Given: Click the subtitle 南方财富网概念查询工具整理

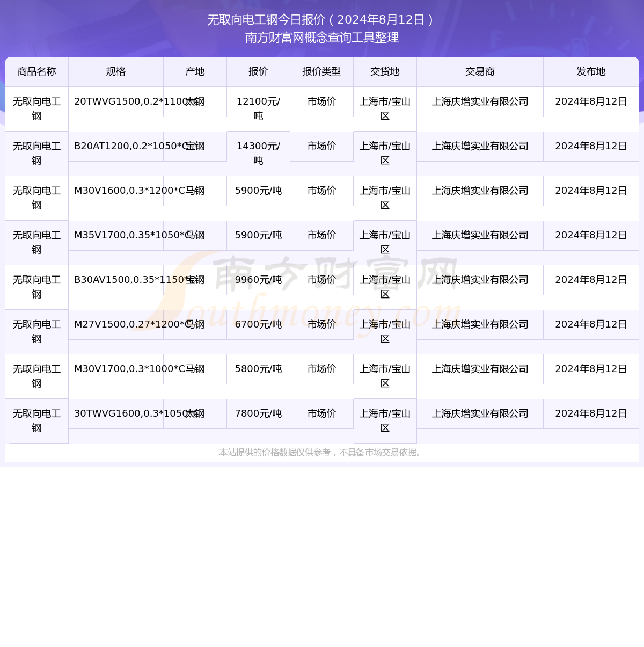Looking at the screenshot, I should (x=322, y=38).
